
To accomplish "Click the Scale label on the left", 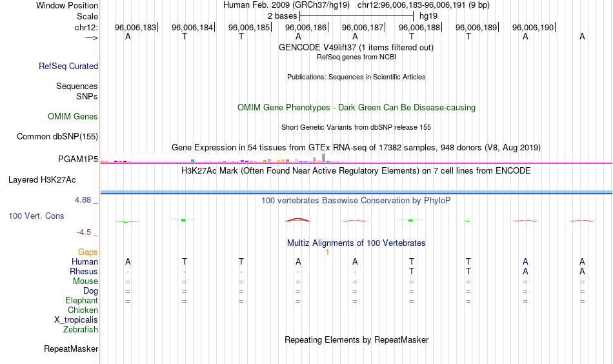I will point(88,16).
